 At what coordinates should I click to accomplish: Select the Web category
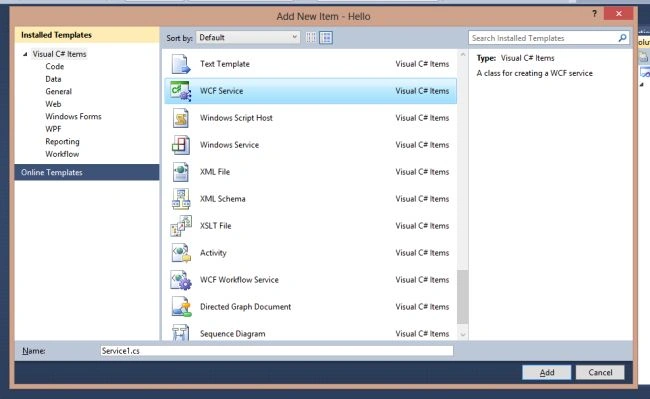point(53,104)
